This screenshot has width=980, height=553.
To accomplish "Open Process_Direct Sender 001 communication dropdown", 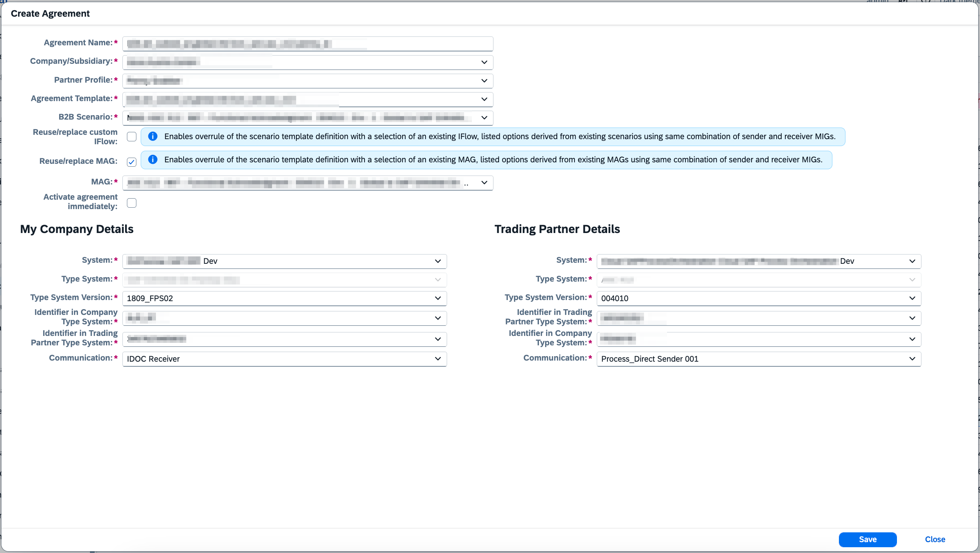I will (x=912, y=359).
